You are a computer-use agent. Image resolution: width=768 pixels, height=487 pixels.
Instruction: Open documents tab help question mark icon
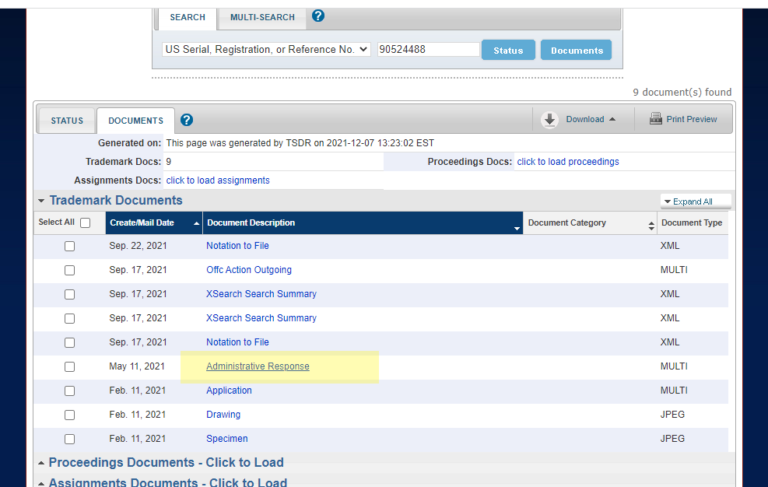pyautogui.click(x=187, y=120)
